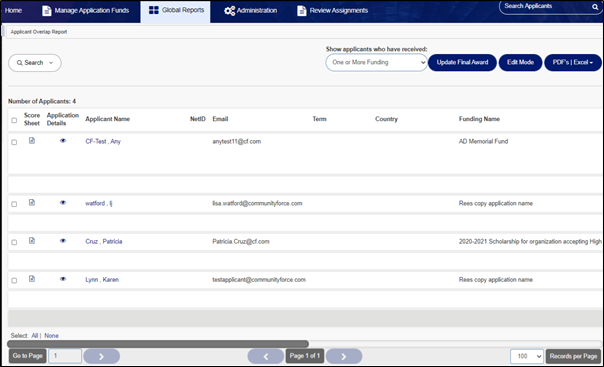Tick the select-all checkbox in table header
Image resolution: width=604 pixels, height=367 pixels.
point(14,120)
